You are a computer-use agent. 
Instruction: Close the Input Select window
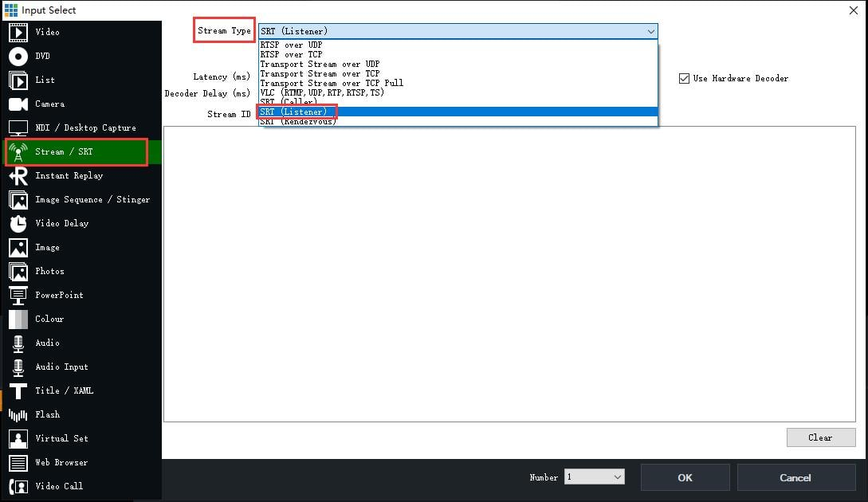(x=853, y=10)
